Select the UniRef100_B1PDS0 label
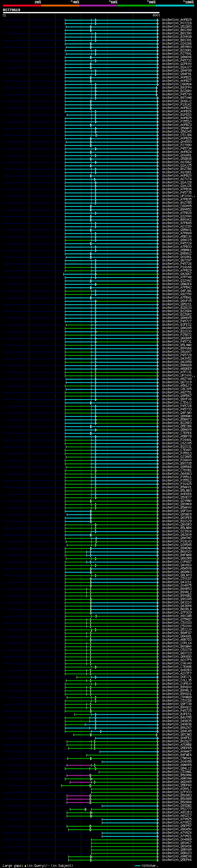 tap(177, 115)
